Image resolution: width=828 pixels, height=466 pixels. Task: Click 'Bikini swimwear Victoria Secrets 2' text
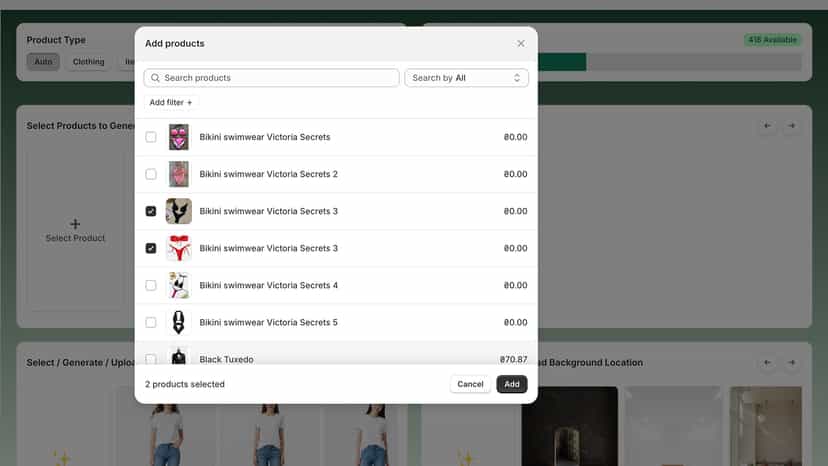pyautogui.click(x=268, y=174)
